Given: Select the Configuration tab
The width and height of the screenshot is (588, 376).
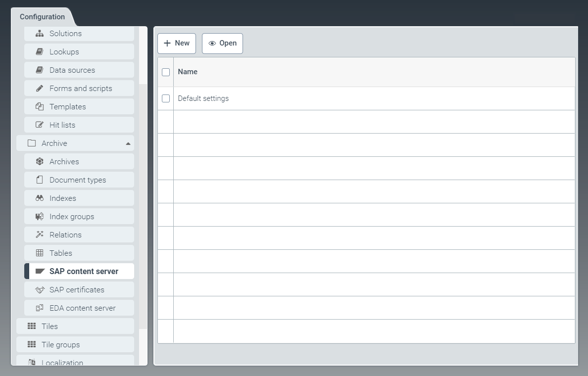Looking at the screenshot, I should (42, 17).
